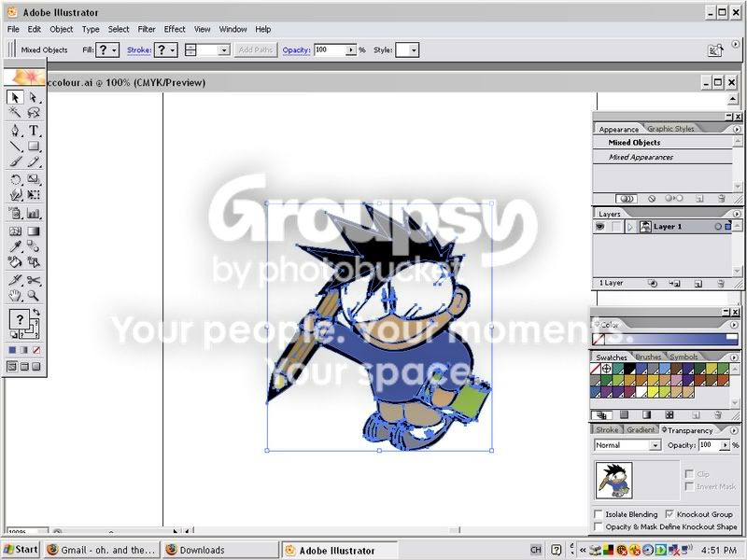This screenshot has height=560, width=747.
Task: Select the Type tool
Action: point(34,130)
